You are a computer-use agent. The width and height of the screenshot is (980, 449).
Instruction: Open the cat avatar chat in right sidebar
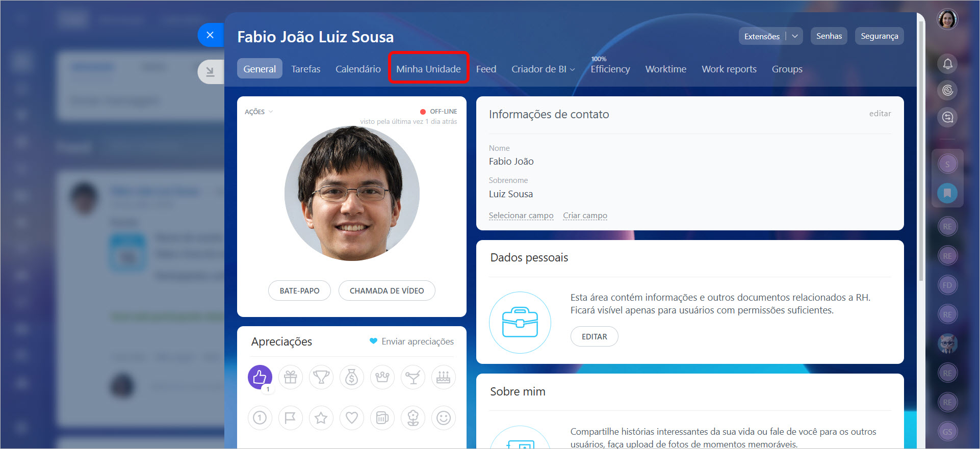click(x=947, y=344)
